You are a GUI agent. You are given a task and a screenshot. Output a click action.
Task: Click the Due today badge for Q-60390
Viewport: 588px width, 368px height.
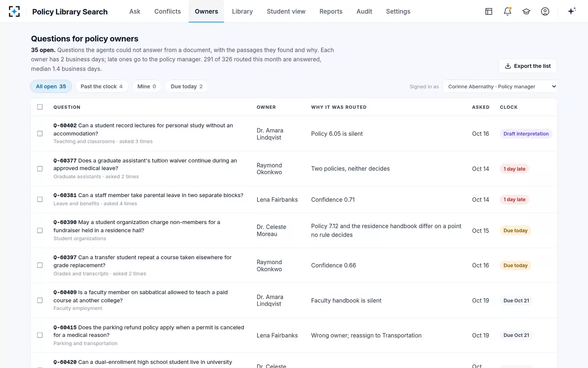click(x=515, y=231)
